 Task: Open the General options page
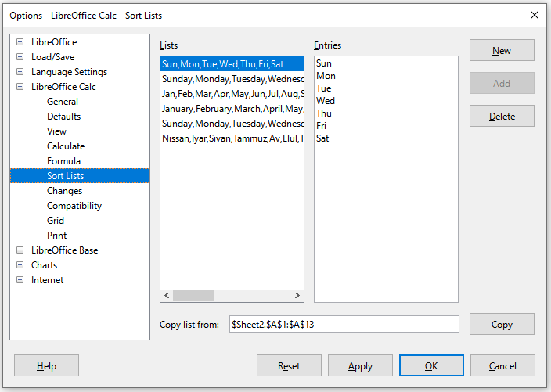pos(63,102)
